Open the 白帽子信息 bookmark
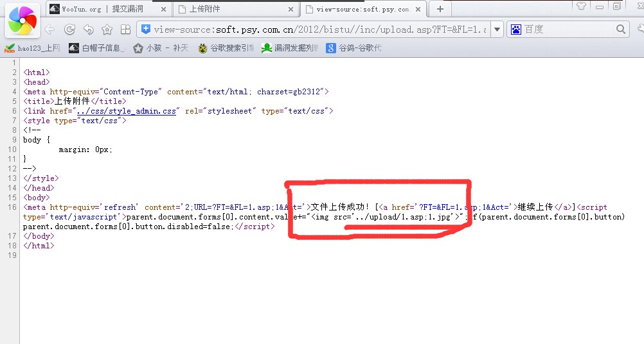 [x=97, y=48]
